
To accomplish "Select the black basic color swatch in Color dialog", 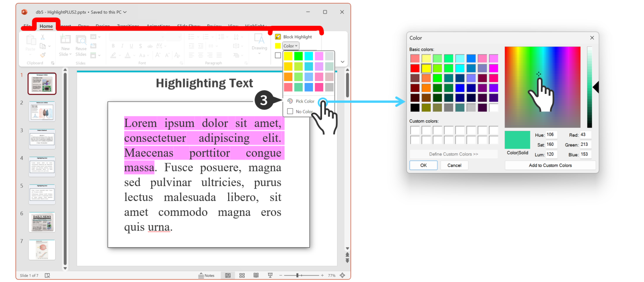I will [415, 108].
